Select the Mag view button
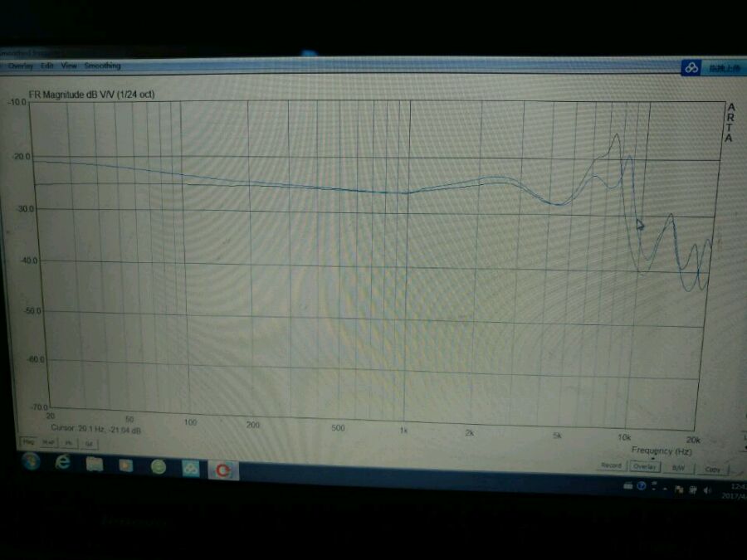 click(28, 442)
